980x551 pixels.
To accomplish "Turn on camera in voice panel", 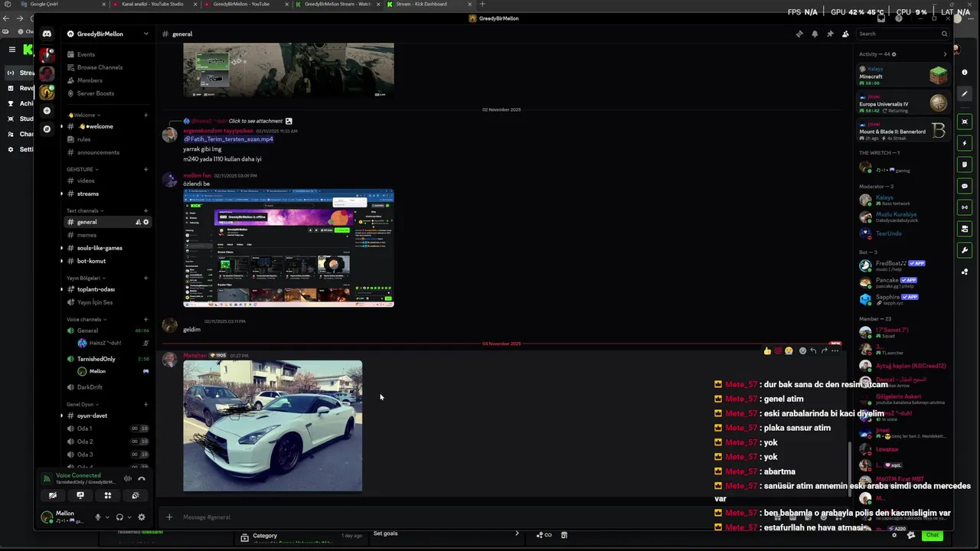I will [x=53, y=495].
